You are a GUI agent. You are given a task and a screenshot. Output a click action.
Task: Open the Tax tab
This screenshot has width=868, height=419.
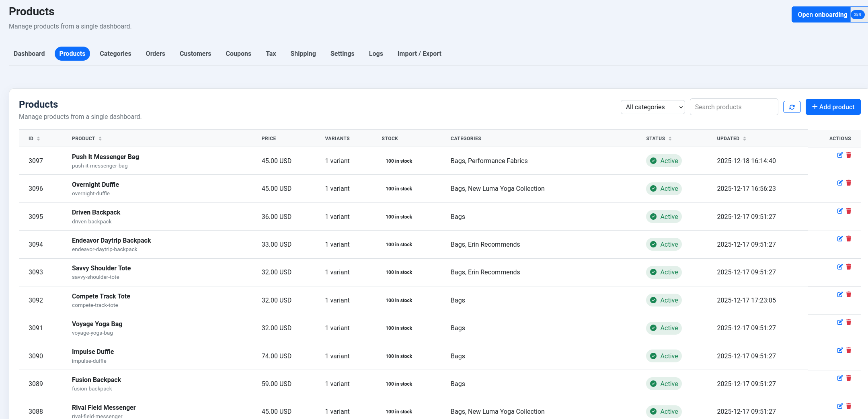click(271, 53)
